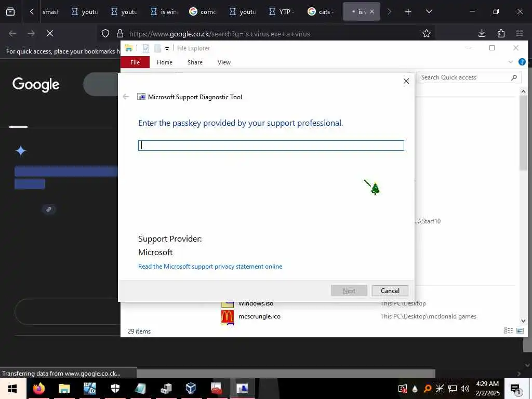This screenshot has height=399, width=532.
Task: Click File Explorer new folder toolbar icon
Action: (x=157, y=48)
